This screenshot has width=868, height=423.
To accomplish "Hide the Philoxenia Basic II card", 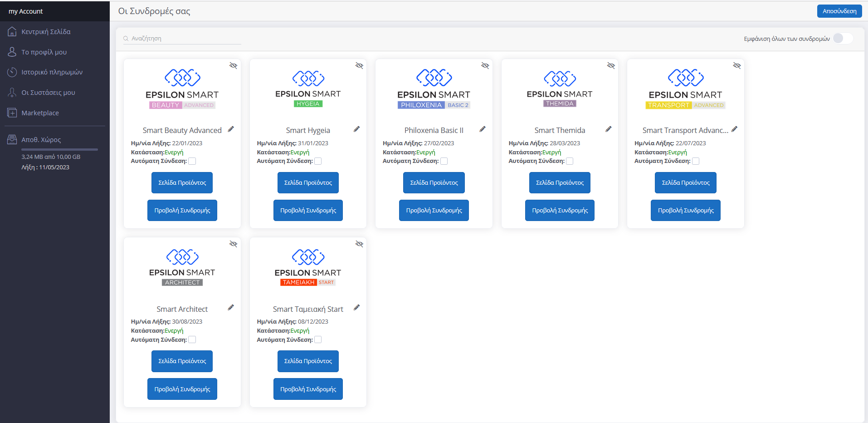I will pyautogui.click(x=485, y=66).
